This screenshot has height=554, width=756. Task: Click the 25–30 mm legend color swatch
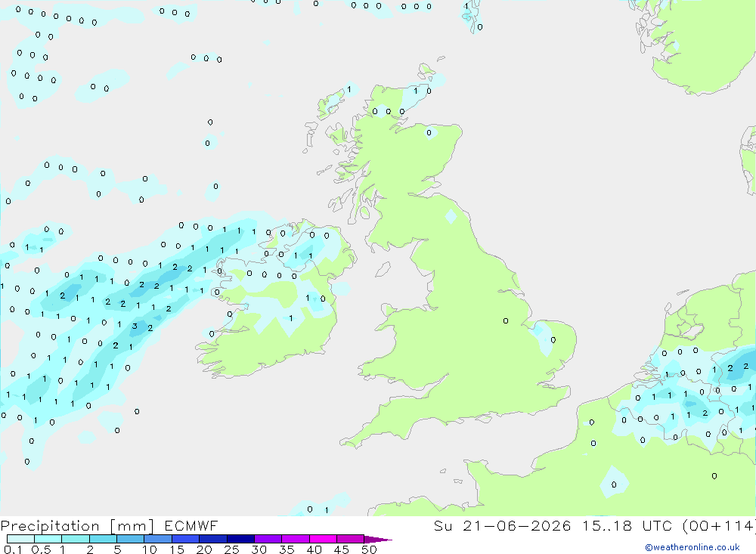tap(240, 539)
